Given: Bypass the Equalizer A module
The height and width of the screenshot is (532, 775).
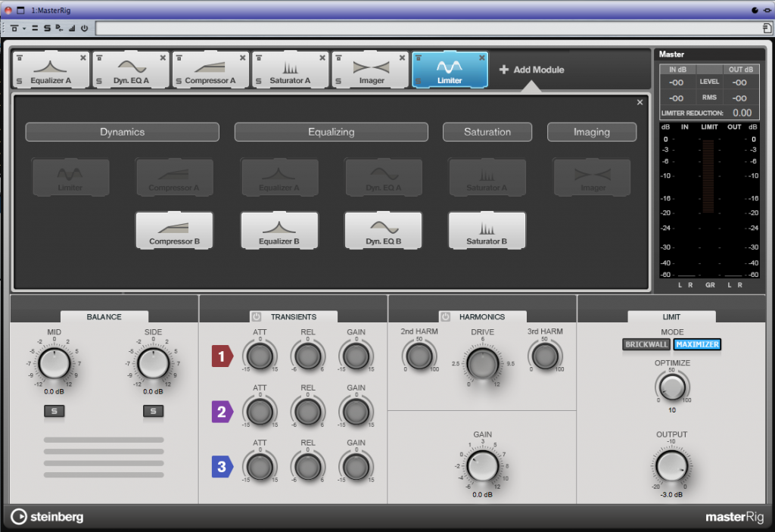Looking at the screenshot, I should pyautogui.click(x=20, y=58).
